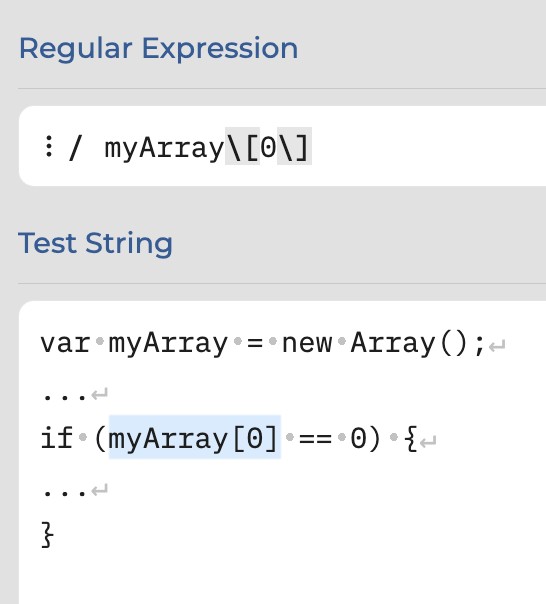
Task: Click the 'new' keyword in test string
Action: click(307, 344)
